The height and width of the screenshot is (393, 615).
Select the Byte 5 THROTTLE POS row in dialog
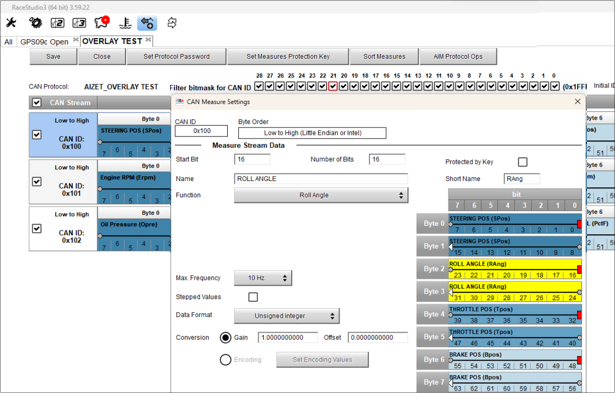click(515, 337)
